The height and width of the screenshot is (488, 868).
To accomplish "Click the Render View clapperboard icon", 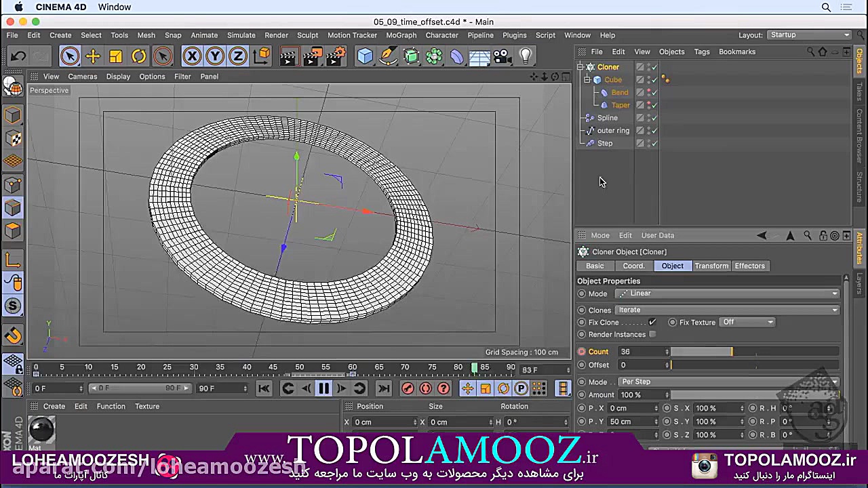I will click(288, 56).
